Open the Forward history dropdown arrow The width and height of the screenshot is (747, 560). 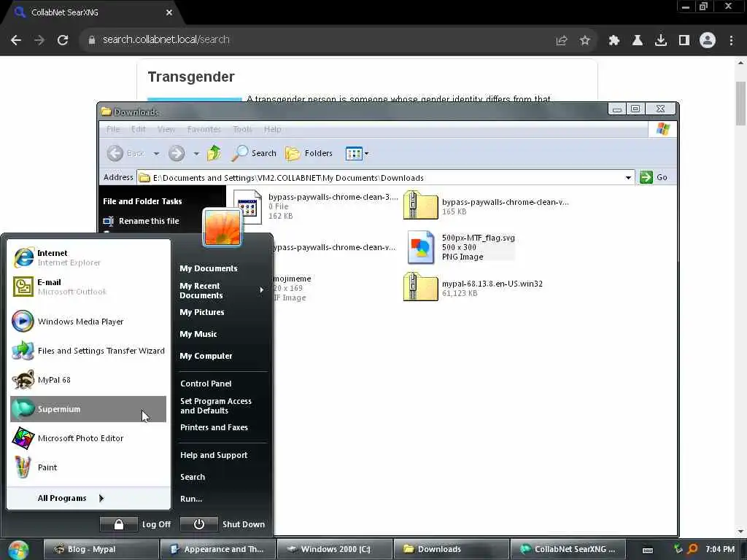click(x=196, y=153)
